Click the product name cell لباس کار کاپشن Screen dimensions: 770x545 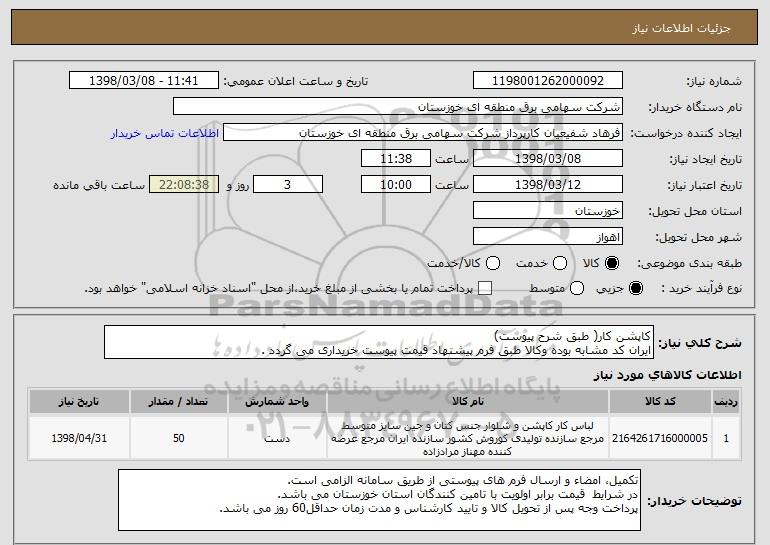pos(468,438)
